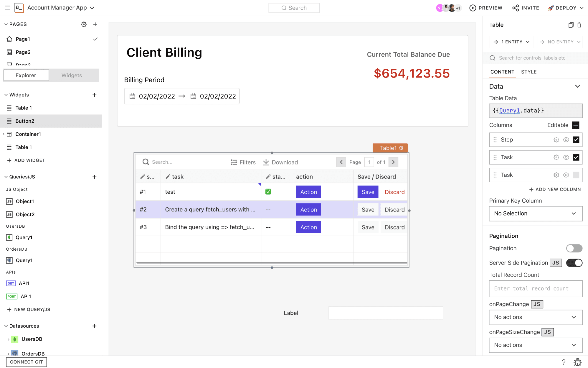Click the debugger bug icon
The image size is (588, 368).
577,362
